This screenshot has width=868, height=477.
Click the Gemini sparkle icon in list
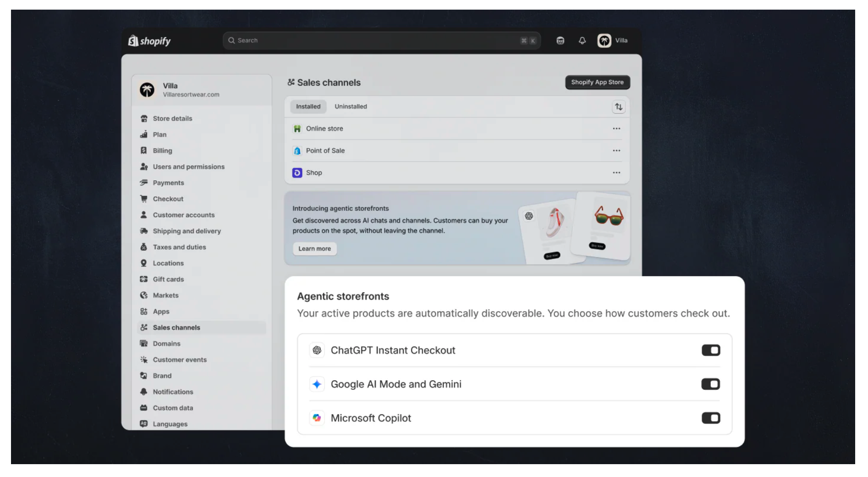[x=317, y=384]
